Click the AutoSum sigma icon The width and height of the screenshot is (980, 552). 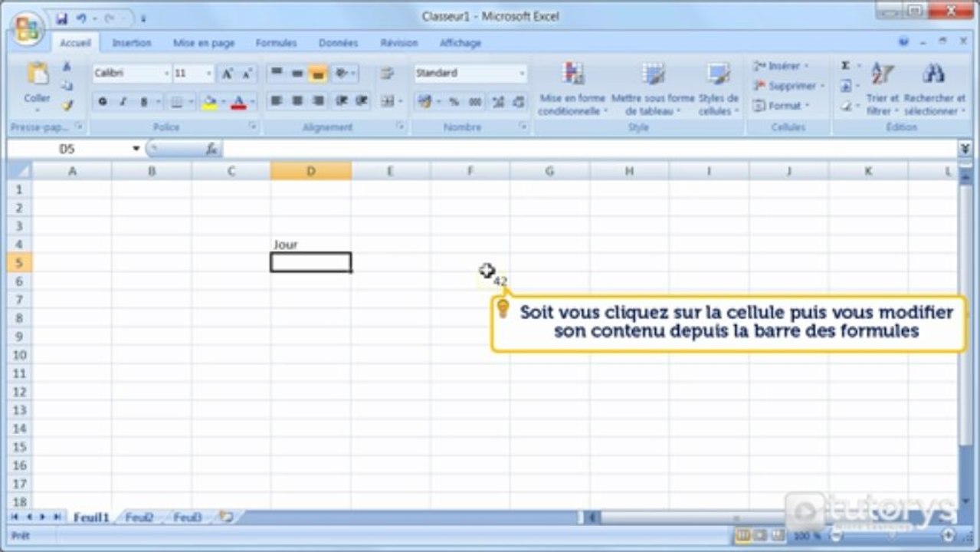tap(846, 66)
